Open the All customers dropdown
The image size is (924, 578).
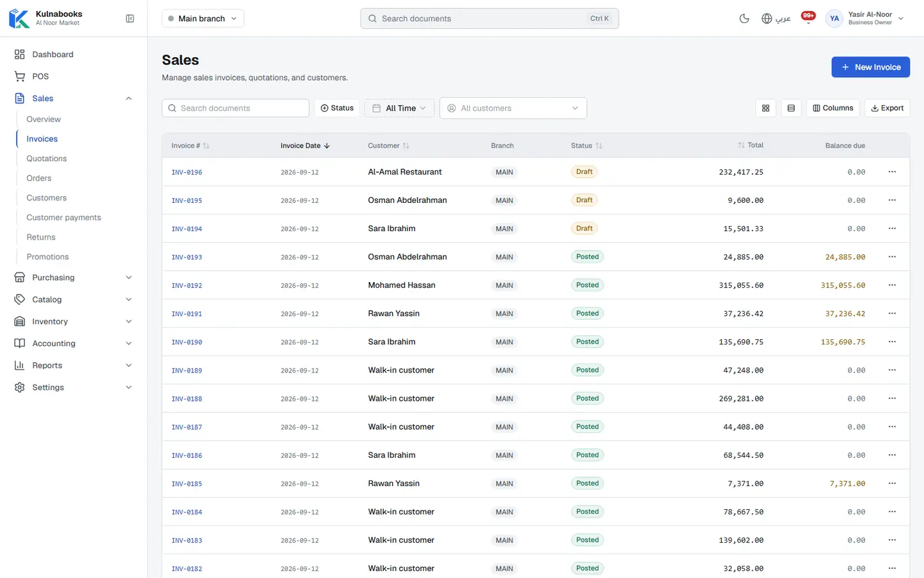[513, 109]
